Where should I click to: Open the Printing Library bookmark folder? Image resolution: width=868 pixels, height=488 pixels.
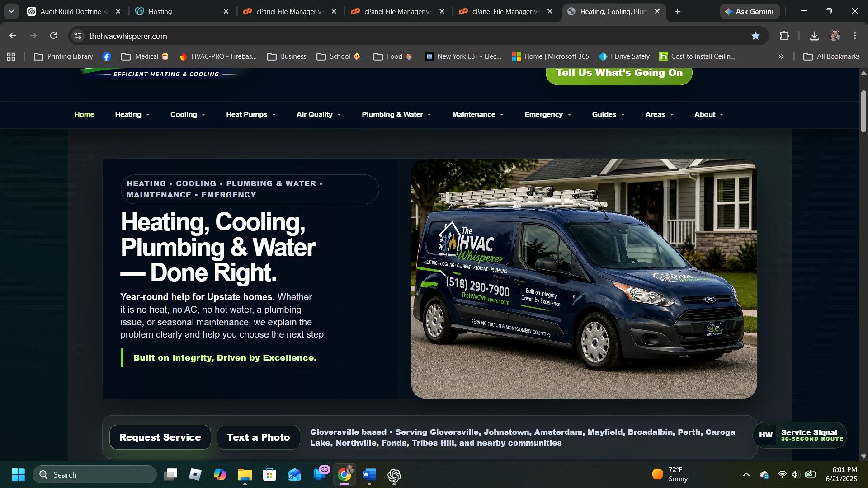[x=64, y=56]
